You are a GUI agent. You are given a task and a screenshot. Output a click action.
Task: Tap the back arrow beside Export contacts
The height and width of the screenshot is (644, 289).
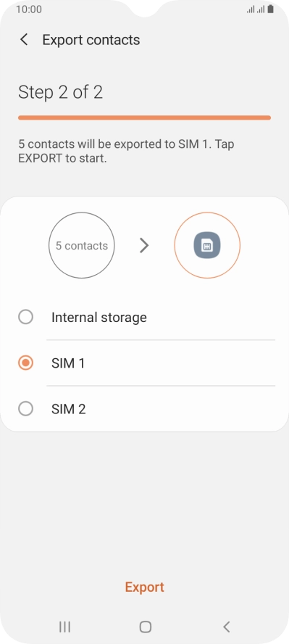pos(24,40)
